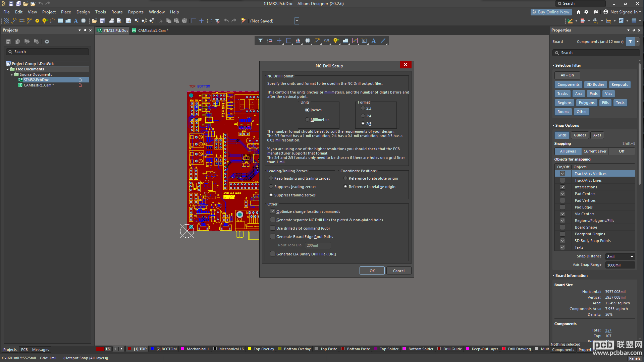Switch to the CAMtastic1.Cam document tab
The width and height of the screenshot is (644, 362).
[150, 31]
